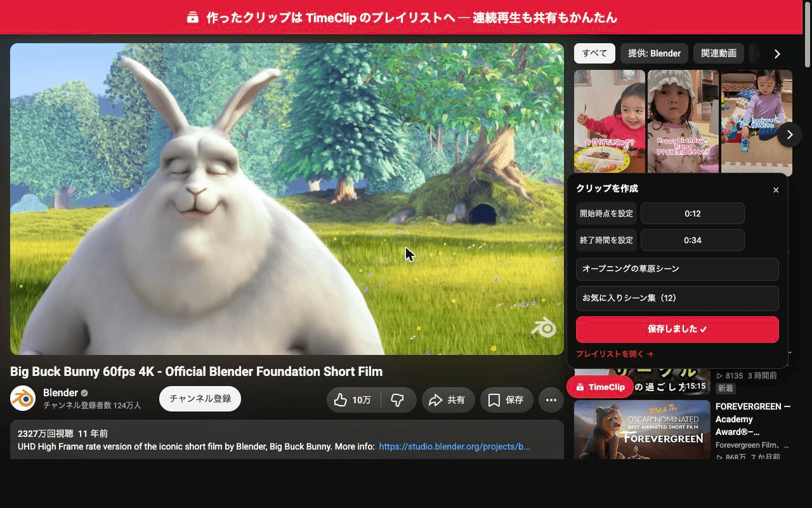
Task: Click the 終了時間を設定 button
Action: 607,240
